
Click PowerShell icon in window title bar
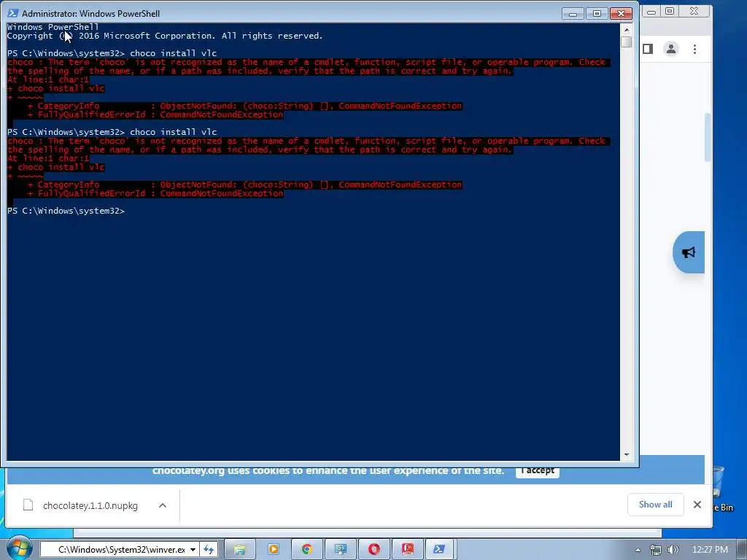pos(13,13)
